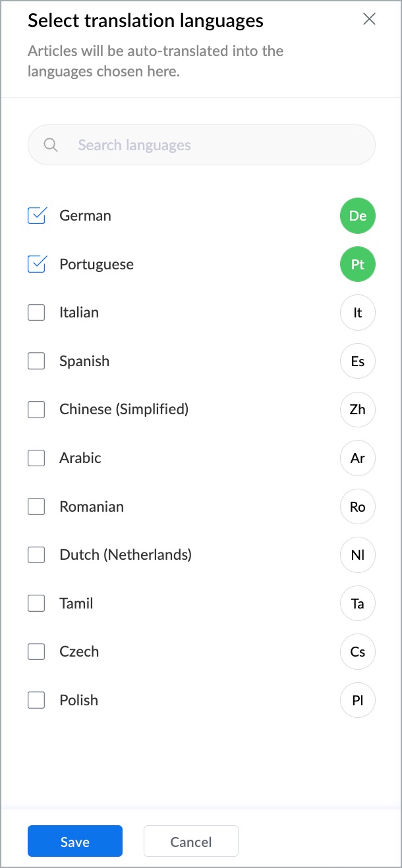The width and height of the screenshot is (402, 868).
Task: Click the It language badge
Action: click(358, 313)
